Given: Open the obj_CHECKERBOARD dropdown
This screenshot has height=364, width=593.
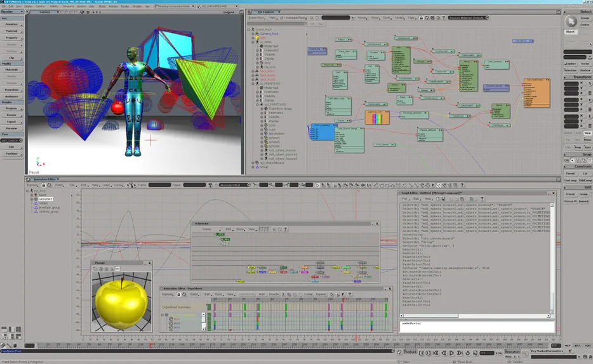Looking at the screenshot, I should click(220, 6).
